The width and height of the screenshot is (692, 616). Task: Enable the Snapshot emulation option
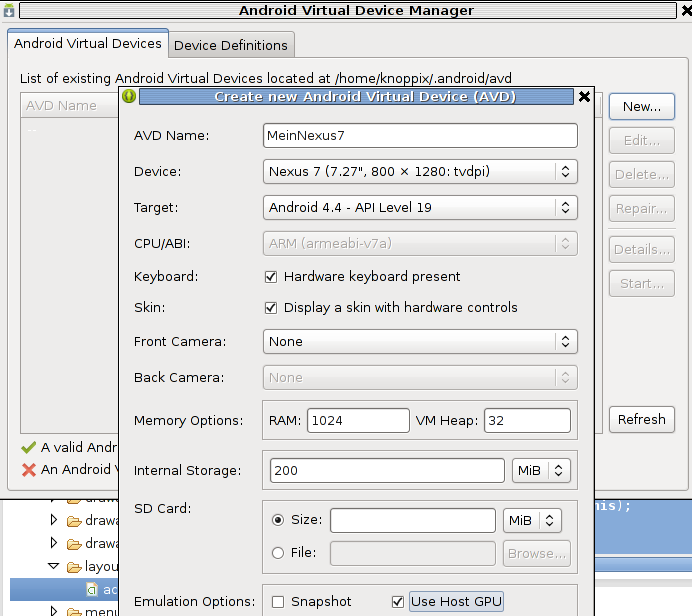coord(278,602)
